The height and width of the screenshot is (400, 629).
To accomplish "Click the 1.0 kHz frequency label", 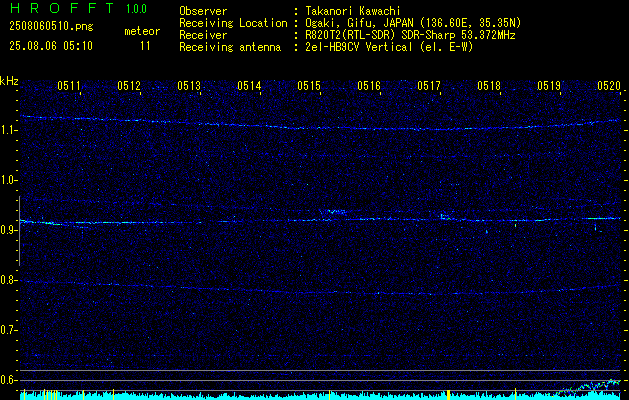I will [8, 180].
